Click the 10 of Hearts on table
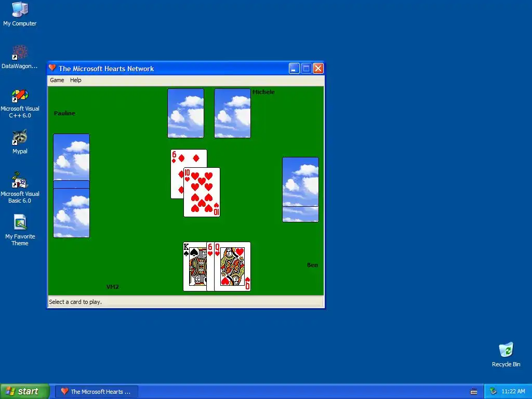 click(x=202, y=192)
